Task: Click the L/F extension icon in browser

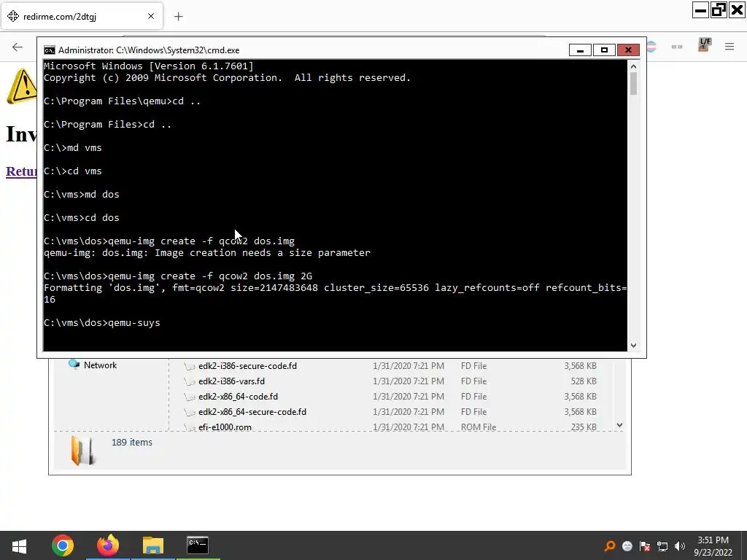Action: tap(705, 45)
